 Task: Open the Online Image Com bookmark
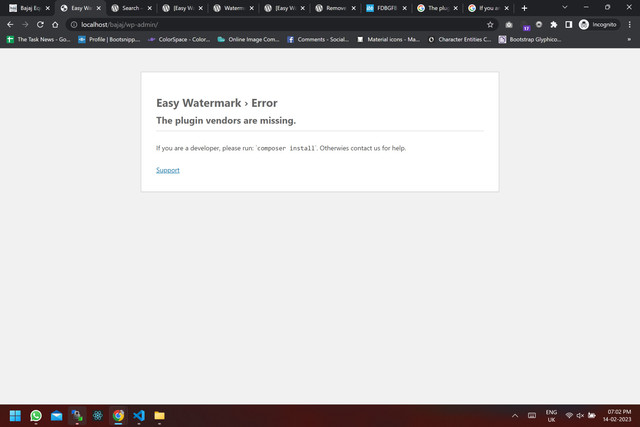pos(249,40)
